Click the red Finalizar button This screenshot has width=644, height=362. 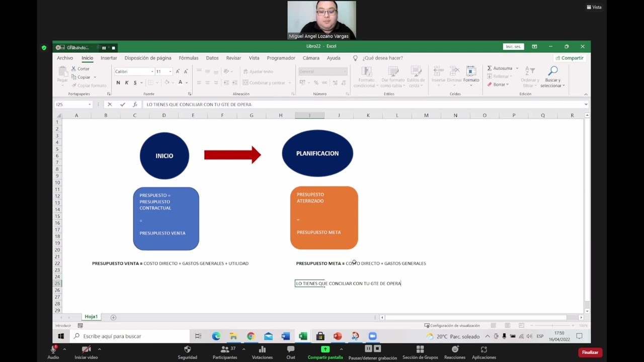pyautogui.click(x=590, y=352)
